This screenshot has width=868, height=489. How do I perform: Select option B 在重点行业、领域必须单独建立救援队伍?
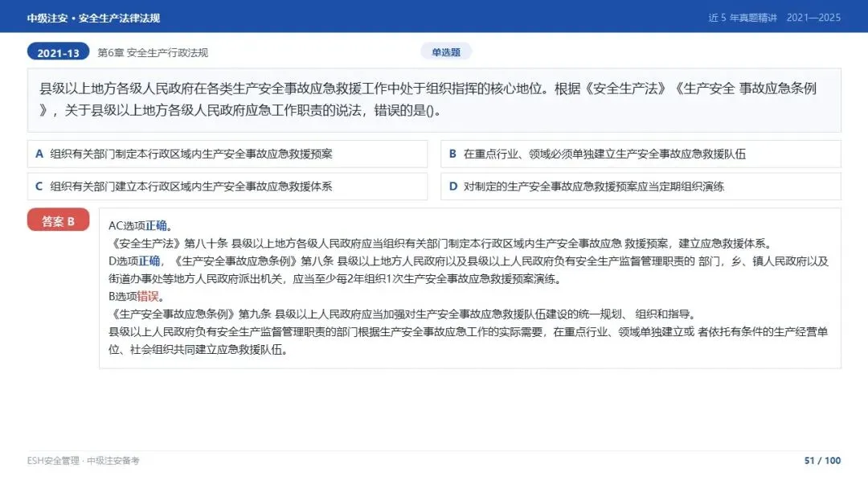[x=641, y=154]
